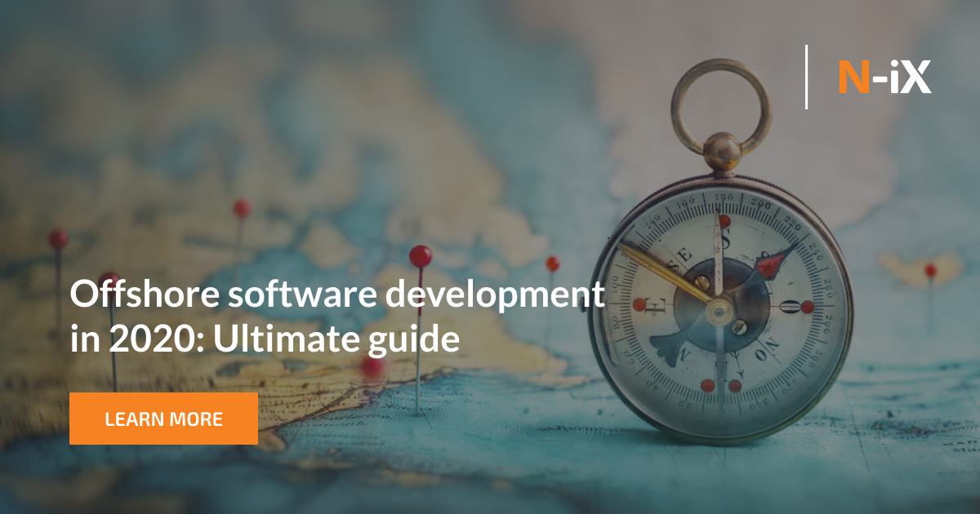The width and height of the screenshot is (980, 514).
Task: Click the word Ultimate in the title
Action: point(288,335)
